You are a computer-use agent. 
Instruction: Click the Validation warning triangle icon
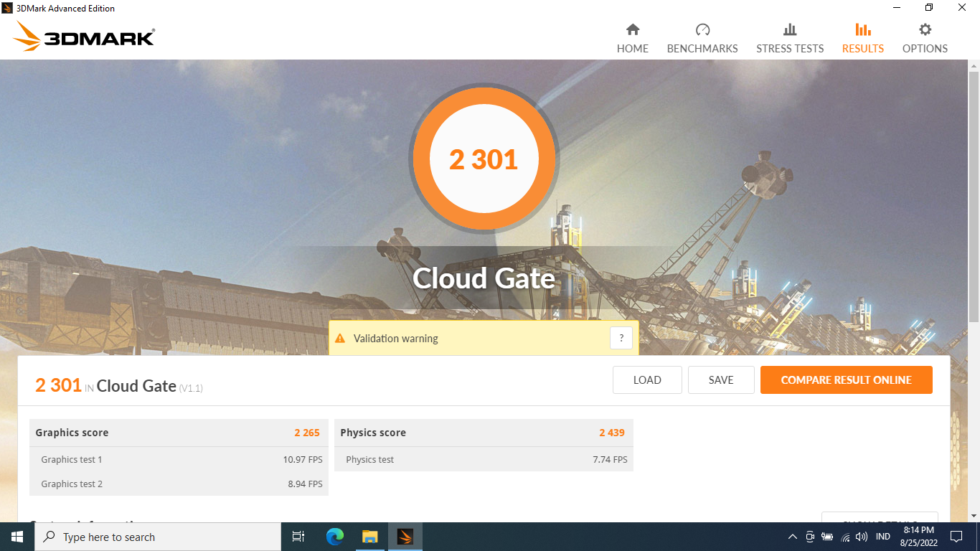click(340, 339)
